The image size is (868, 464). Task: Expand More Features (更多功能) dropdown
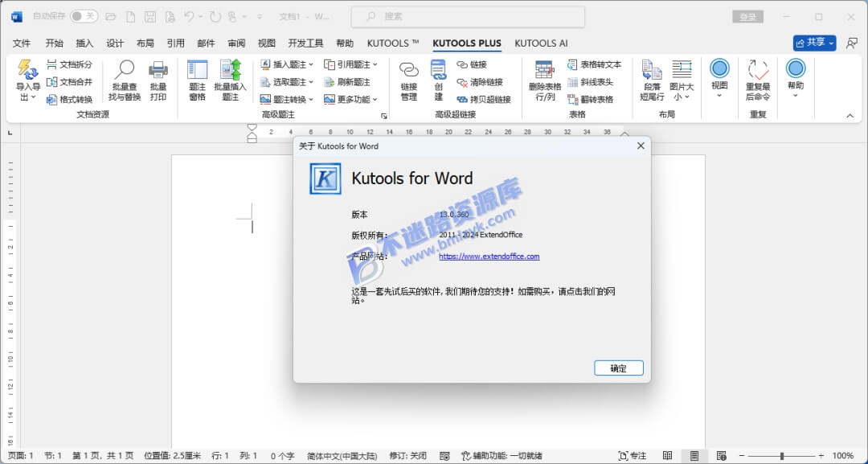[375, 99]
